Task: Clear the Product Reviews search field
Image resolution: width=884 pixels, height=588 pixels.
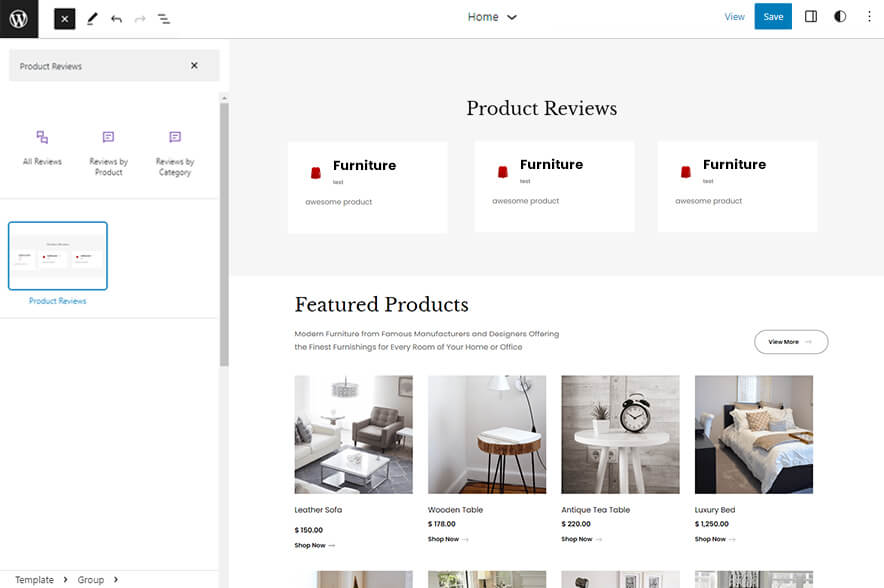Action: point(194,66)
